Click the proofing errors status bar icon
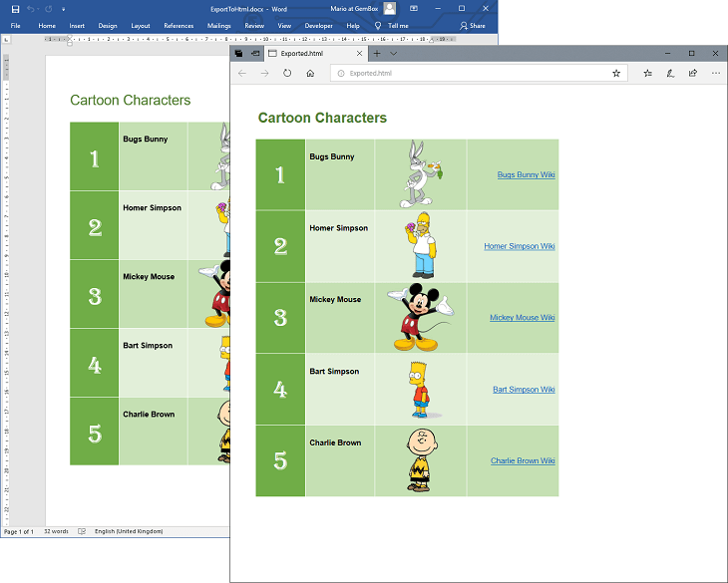Screen dimensions: 728x583 point(82,531)
